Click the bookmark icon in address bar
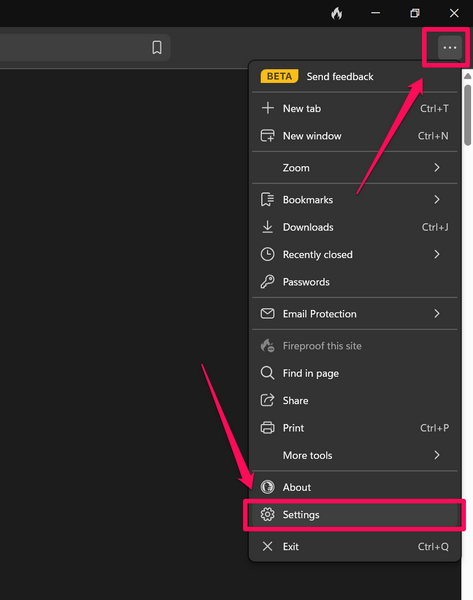This screenshot has width=473, height=600. (x=157, y=47)
